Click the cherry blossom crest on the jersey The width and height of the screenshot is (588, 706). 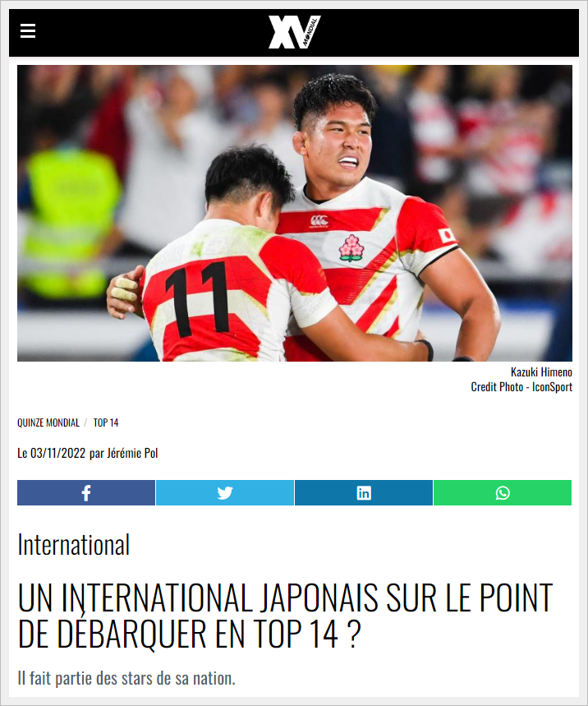coord(351,248)
